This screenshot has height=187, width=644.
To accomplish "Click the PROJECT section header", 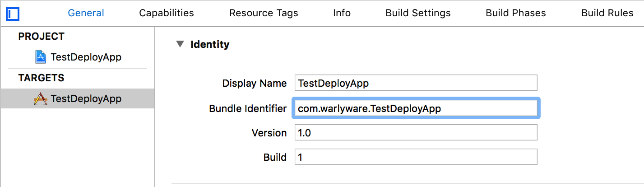I will (42, 37).
